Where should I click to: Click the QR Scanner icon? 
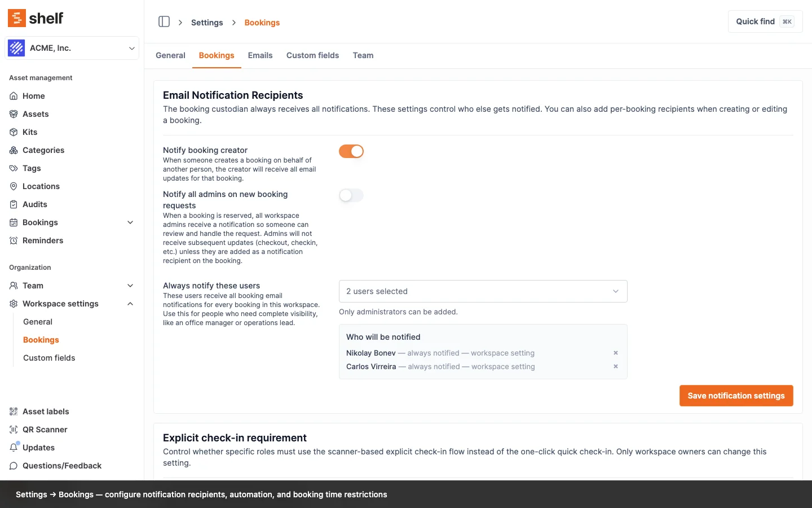[14, 430]
